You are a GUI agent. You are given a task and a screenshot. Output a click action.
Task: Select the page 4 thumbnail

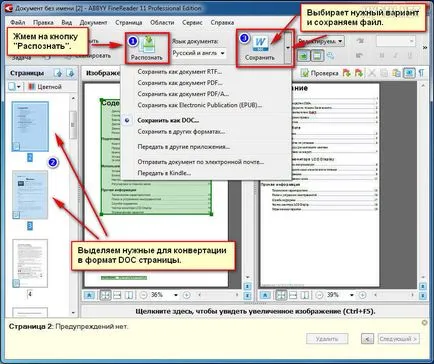coord(30,263)
